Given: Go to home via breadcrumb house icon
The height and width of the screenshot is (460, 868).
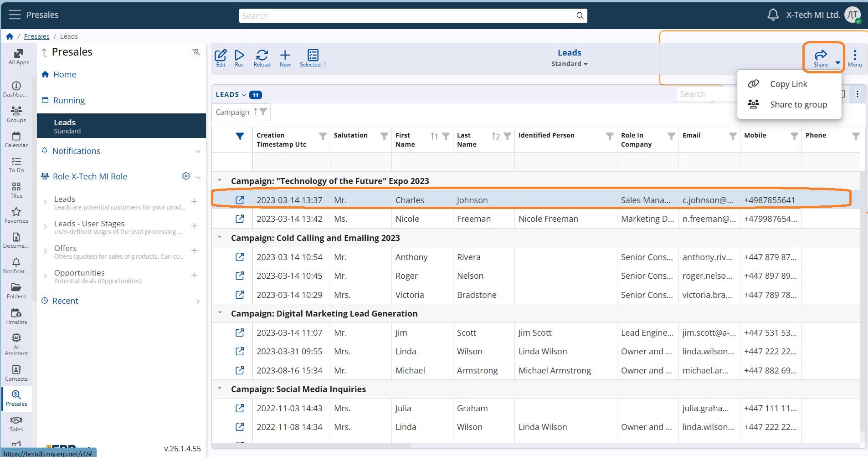Looking at the screenshot, I should pos(10,36).
